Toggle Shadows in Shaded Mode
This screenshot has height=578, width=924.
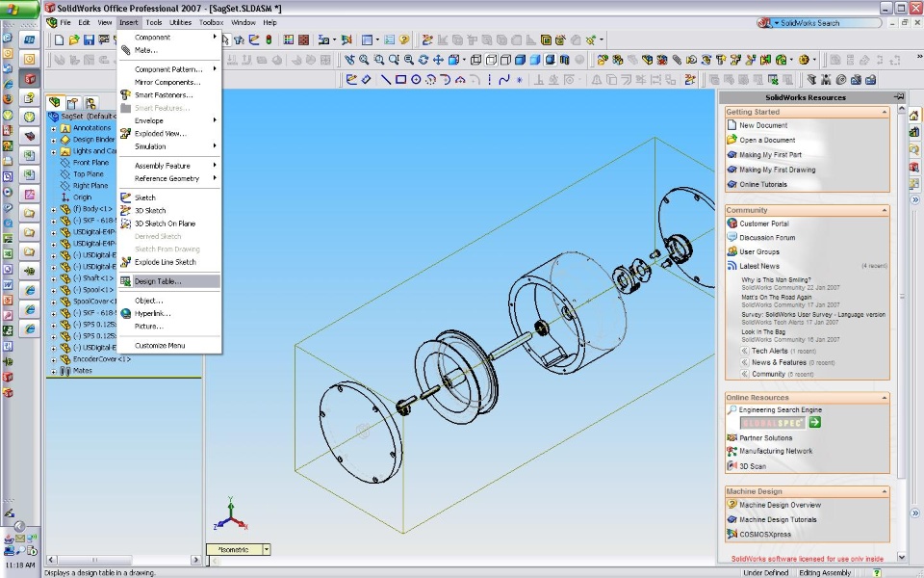550,60
